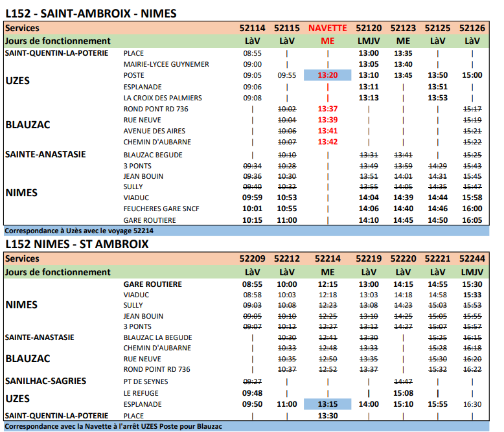Click service number 52244
The image size is (504, 432).
[x=472, y=259]
